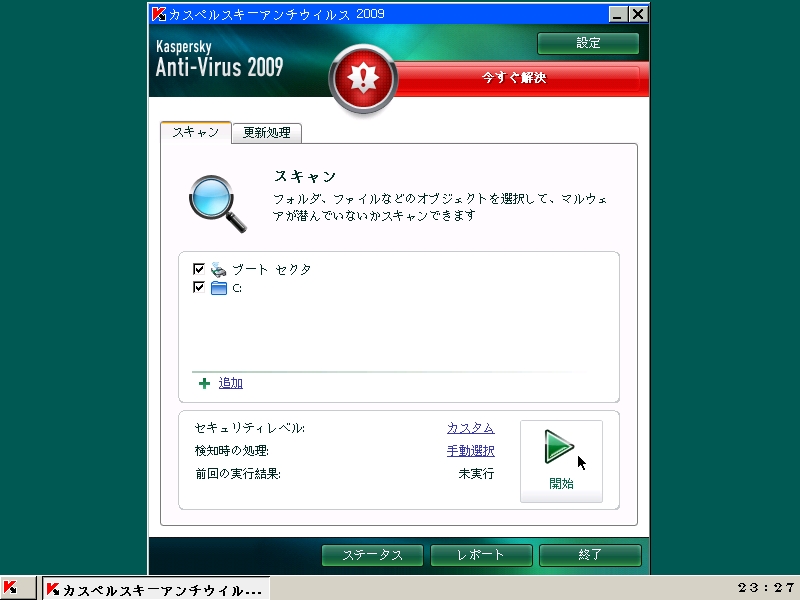Click the セキュリティレベル label
This screenshot has width=800, height=600.
click(249, 428)
